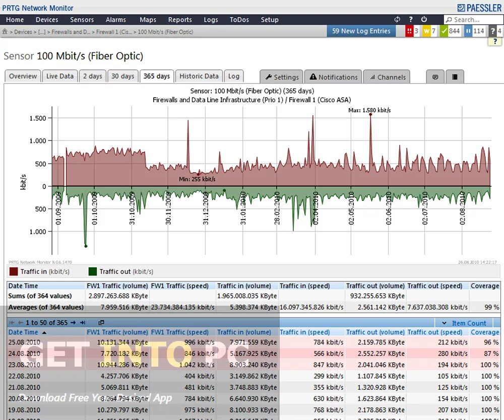The height and width of the screenshot is (420, 504).
Task: Go to Devices in the breadcrumb
Action: click(x=23, y=32)
